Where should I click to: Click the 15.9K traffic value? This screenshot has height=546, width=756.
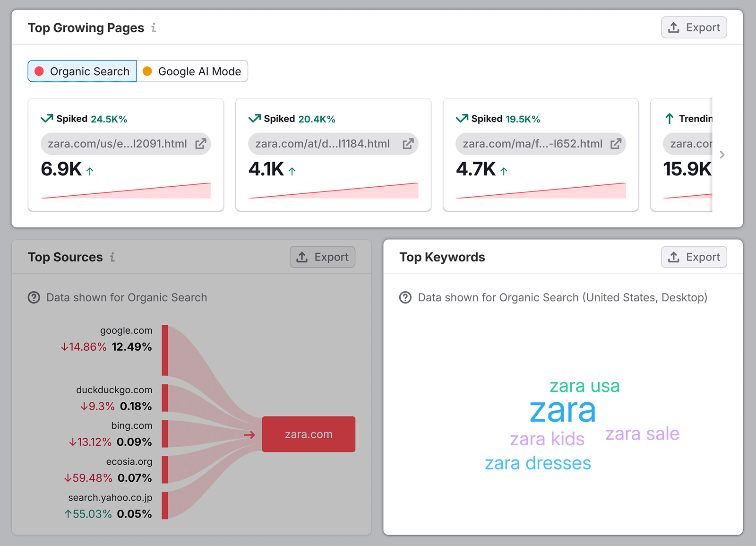[x=687, y=169]
